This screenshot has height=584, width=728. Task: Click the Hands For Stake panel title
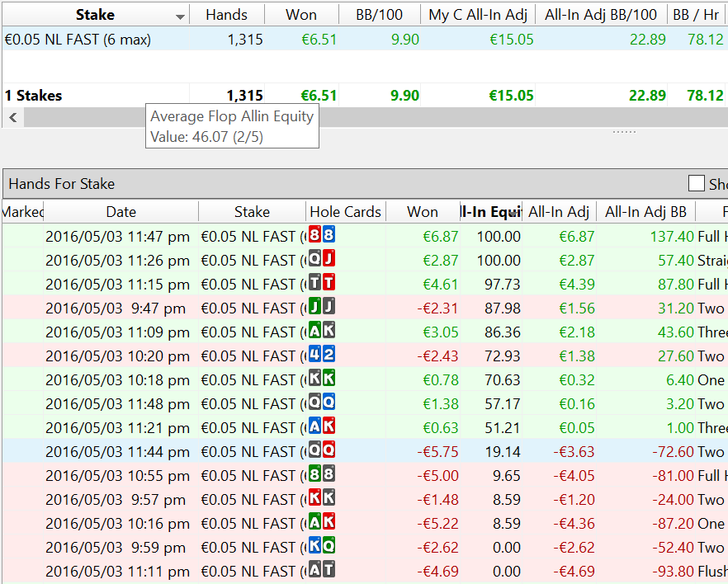[62, 184]
